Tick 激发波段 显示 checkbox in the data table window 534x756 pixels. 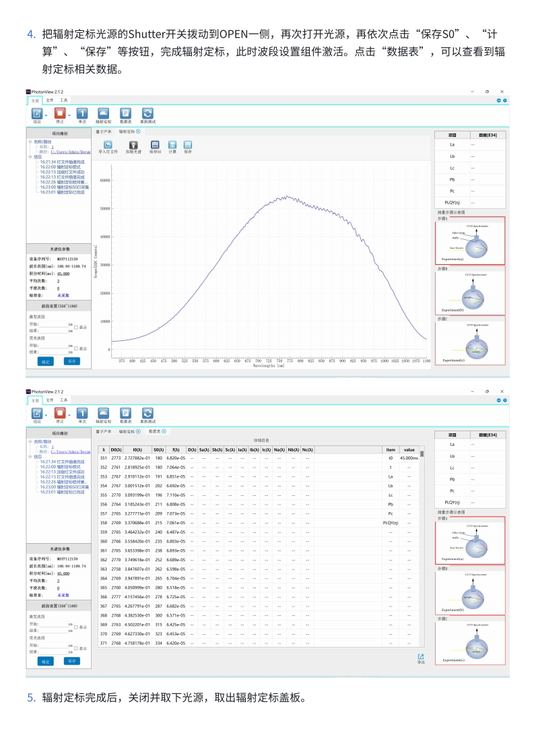pyautogui.click(x=76, y=627)
